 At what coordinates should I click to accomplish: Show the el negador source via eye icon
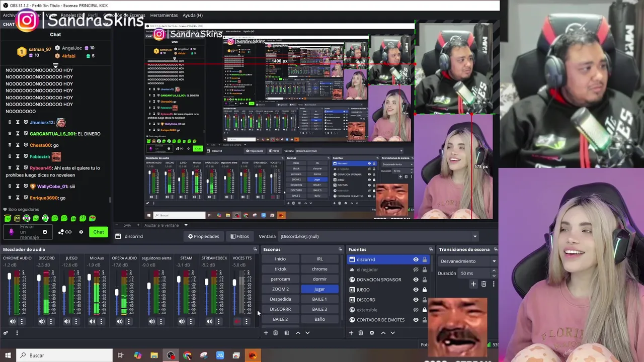[x=416, y=269]
